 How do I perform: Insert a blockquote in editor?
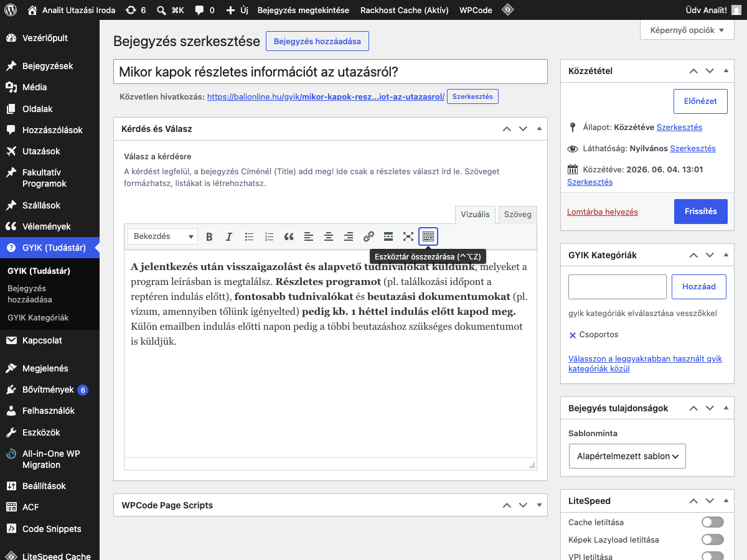click(x=289, y=236)
